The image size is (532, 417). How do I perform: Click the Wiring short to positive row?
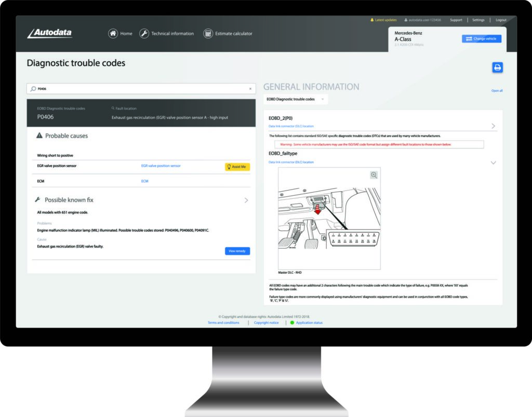pos(141,155)
